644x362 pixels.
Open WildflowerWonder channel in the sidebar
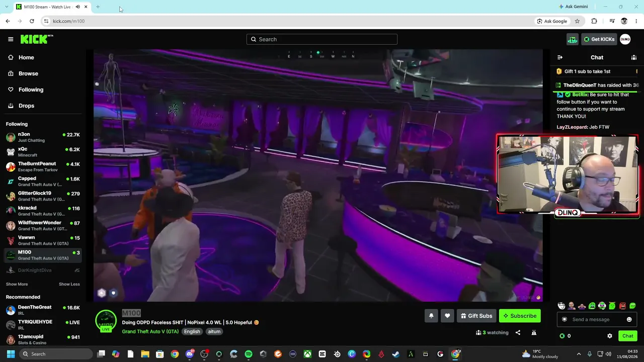[x=43, y=226]
